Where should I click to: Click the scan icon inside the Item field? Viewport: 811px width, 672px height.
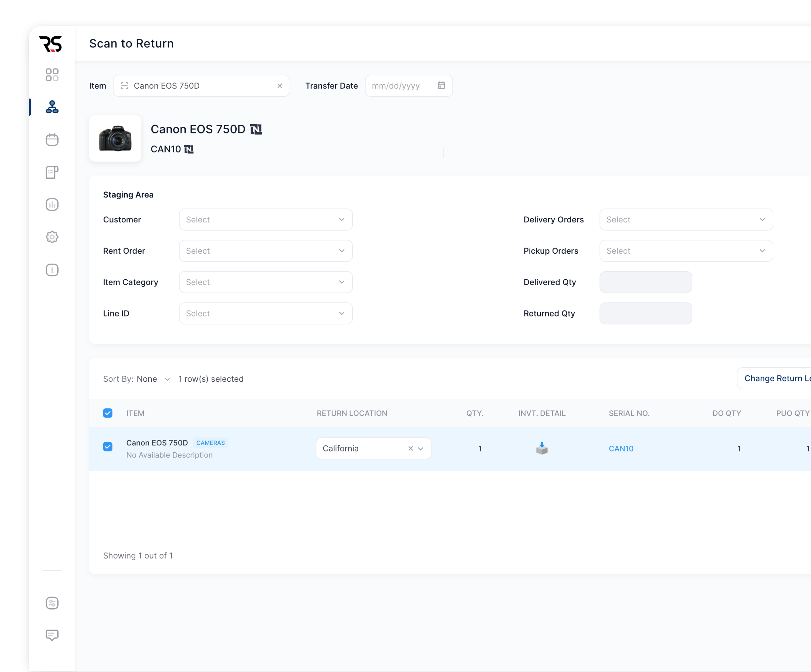pyautogui.click(x=125, y=86)
